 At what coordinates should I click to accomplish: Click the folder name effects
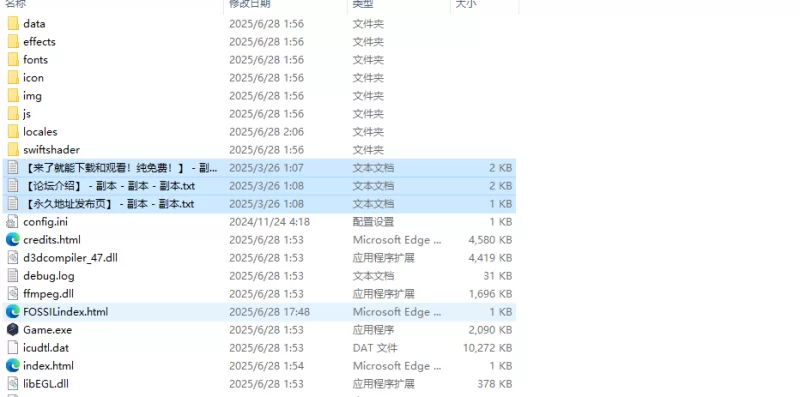[39, 41]
